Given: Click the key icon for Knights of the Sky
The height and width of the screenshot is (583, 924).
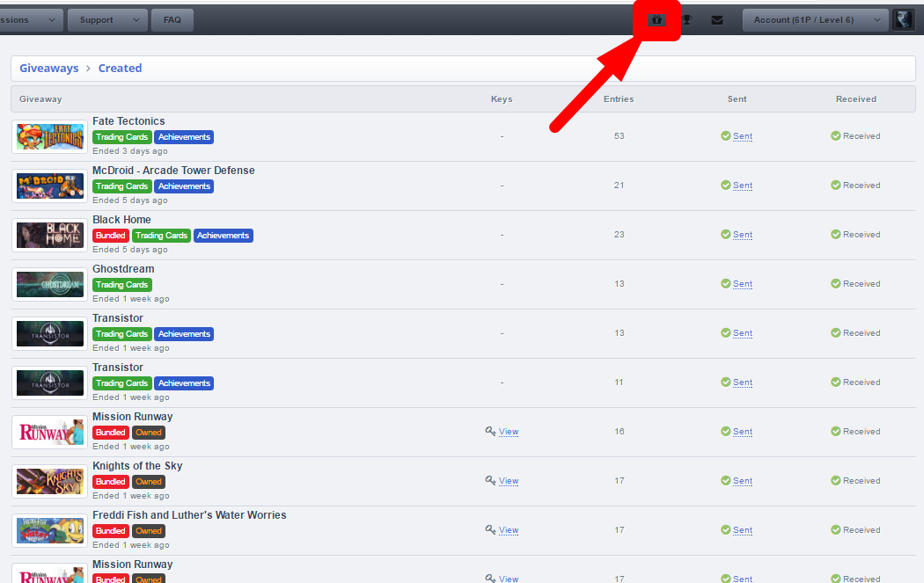Looking at the screenshot, I should click(490, 480).
